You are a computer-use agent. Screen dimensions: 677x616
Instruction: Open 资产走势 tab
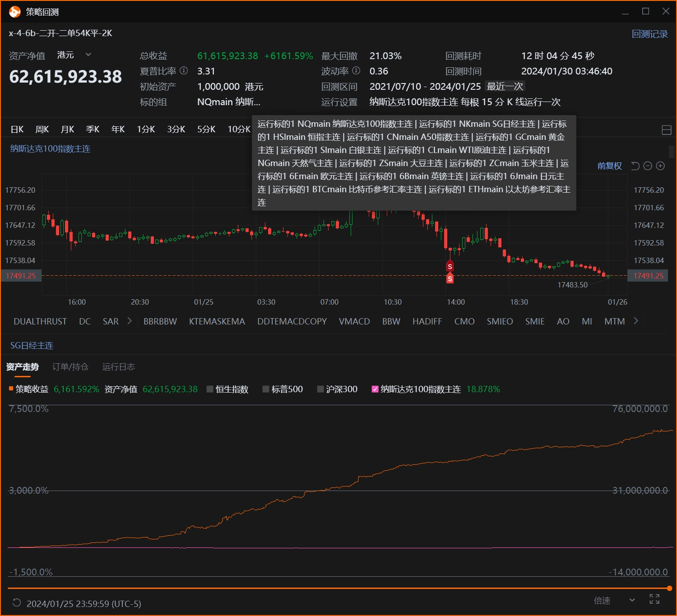click(x=23, y=366)
